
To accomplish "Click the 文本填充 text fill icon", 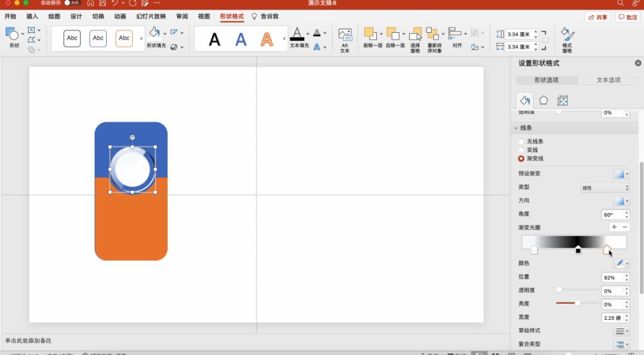I will pyautogui.click(x=297, y=33).
